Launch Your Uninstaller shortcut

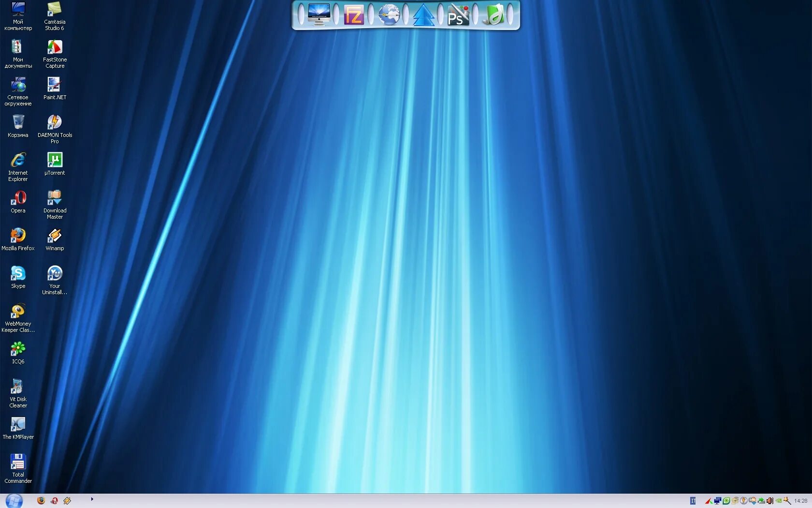click(x=55, y=281)
